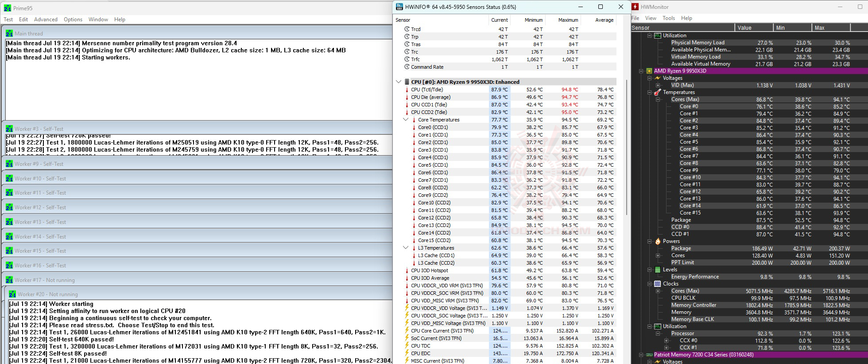Collapse the AMD Ryzen 9 9950X3D node in HWMonitor

point(641,71)
